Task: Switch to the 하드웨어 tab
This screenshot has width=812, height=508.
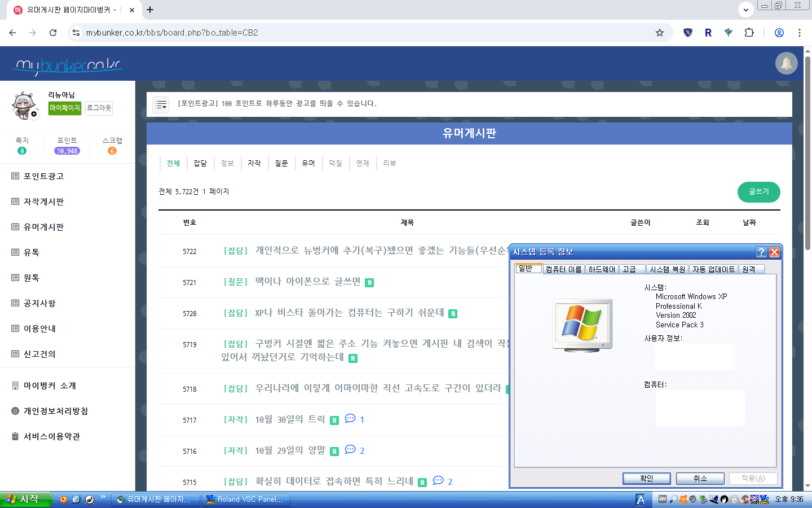Action: (602, 269)
